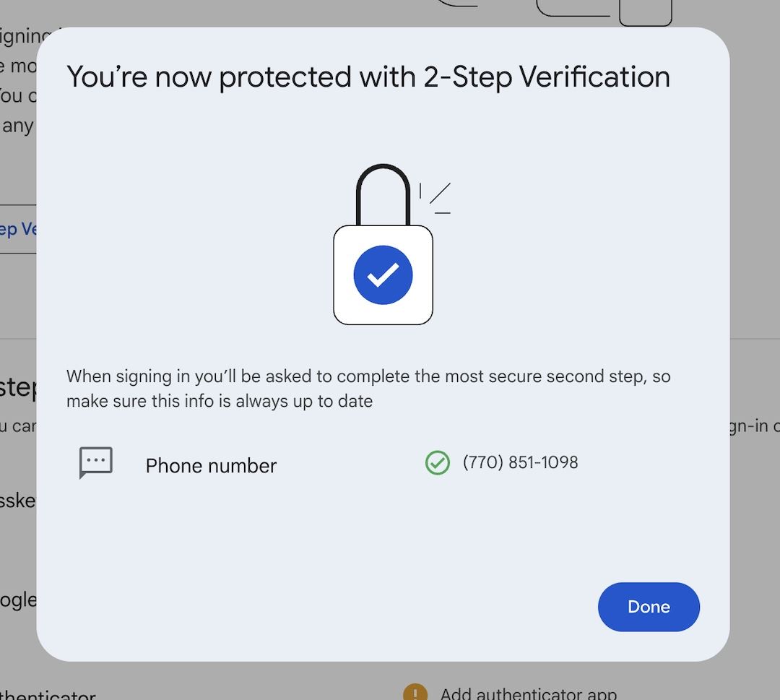Click the orange warning icon near authenticator app

click(x=415, y=692)
